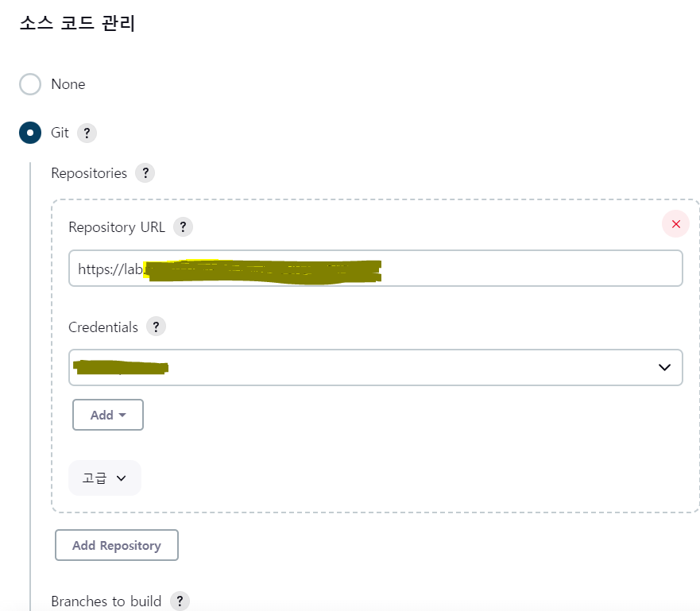Remove the repository with the red X
This screenshot has height=611, width=700.
[676, 224]
